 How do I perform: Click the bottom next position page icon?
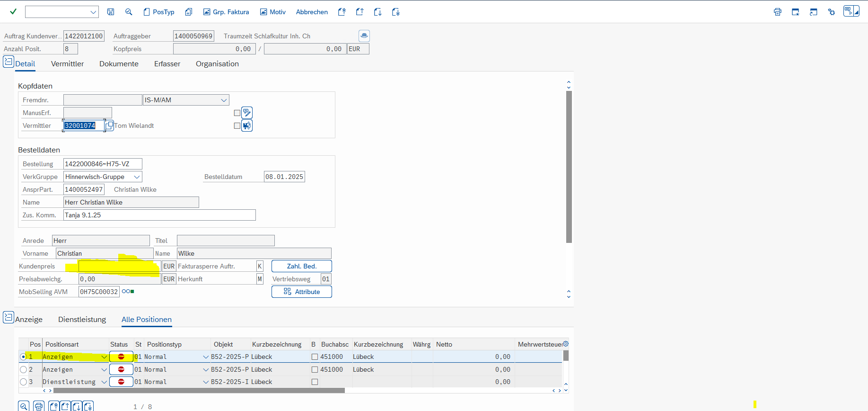tap(77, 406)
